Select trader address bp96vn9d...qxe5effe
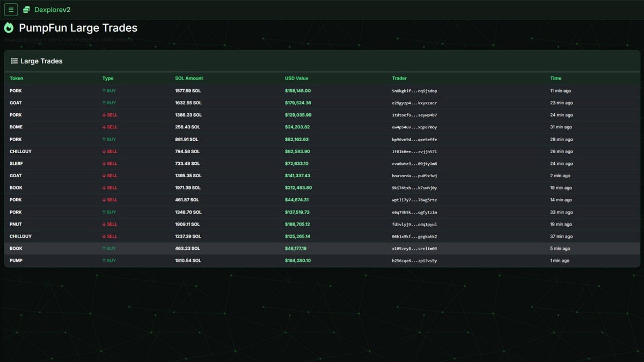 [414, 140]
